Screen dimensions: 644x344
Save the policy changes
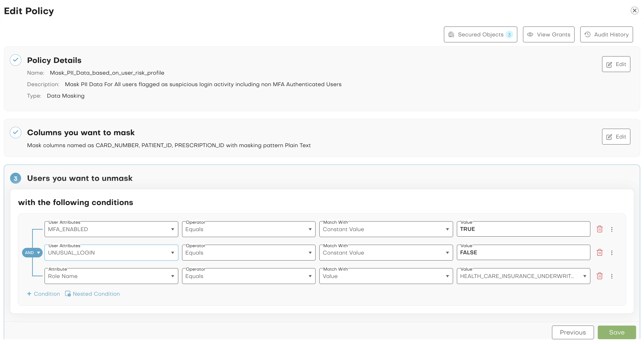coord(616,332)
